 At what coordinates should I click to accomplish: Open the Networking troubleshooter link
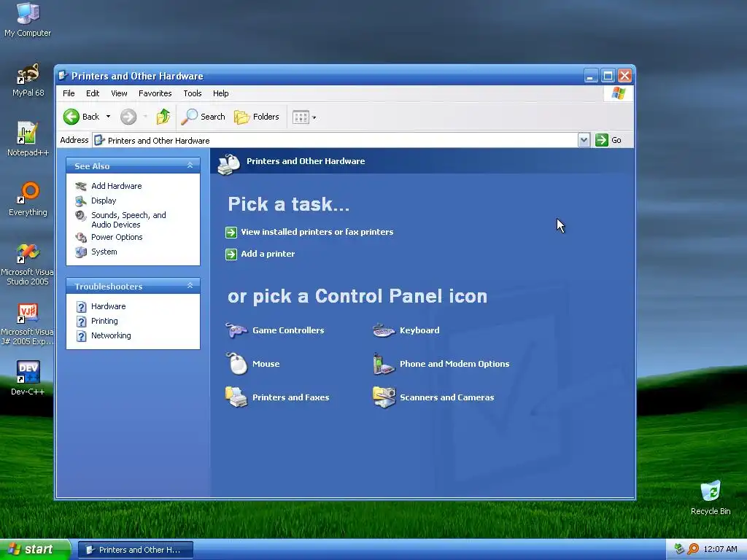(x=111, y=335)
